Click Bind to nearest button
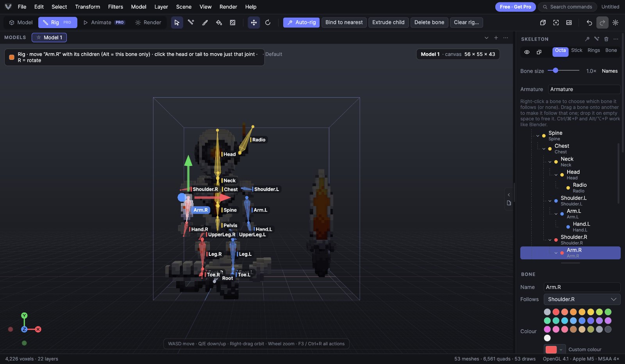Screen dimensions: 625x364 [344, 22]
